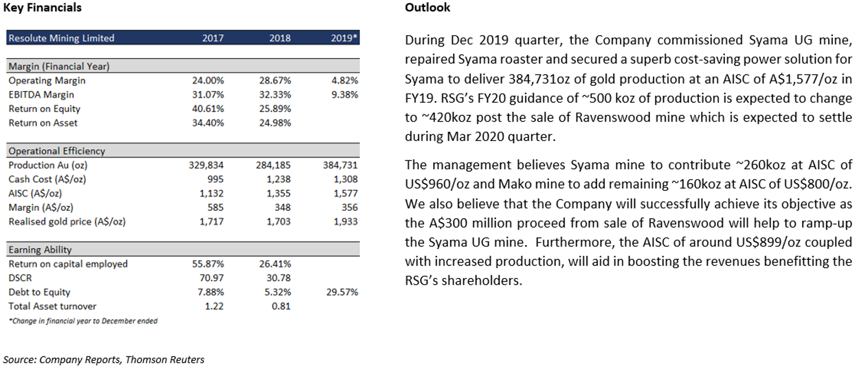Select the Total Asset turnover row label

[x=52, y=306]
